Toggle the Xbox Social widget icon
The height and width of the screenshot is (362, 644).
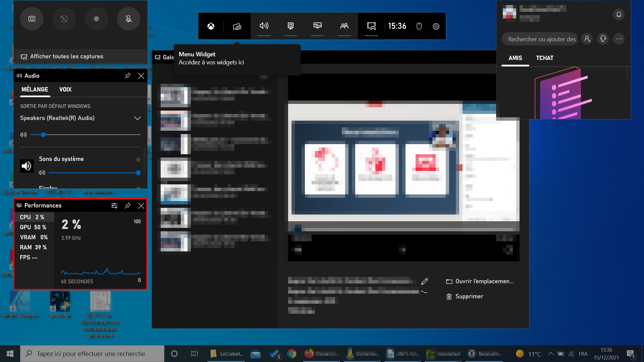point(344,26)
